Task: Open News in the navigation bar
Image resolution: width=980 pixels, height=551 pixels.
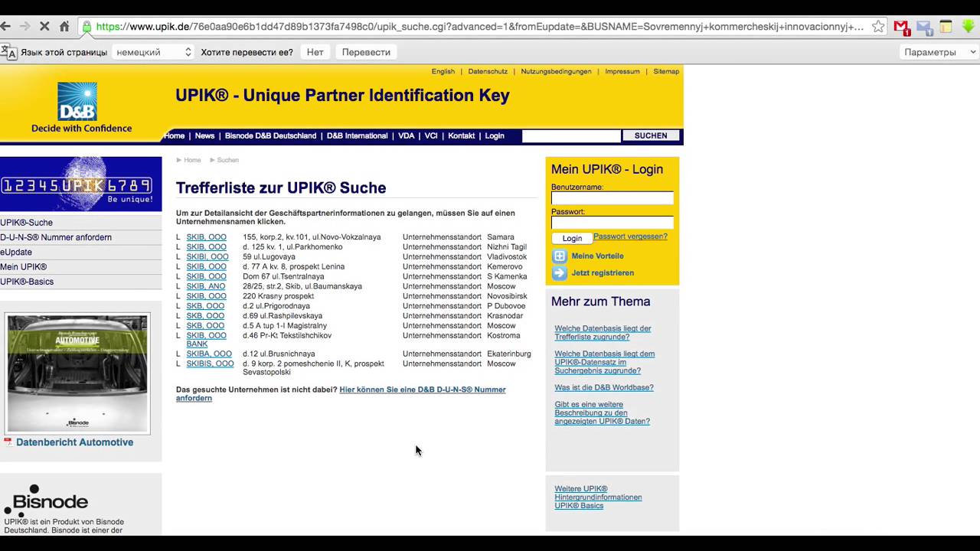Action: tap(204, 135)
